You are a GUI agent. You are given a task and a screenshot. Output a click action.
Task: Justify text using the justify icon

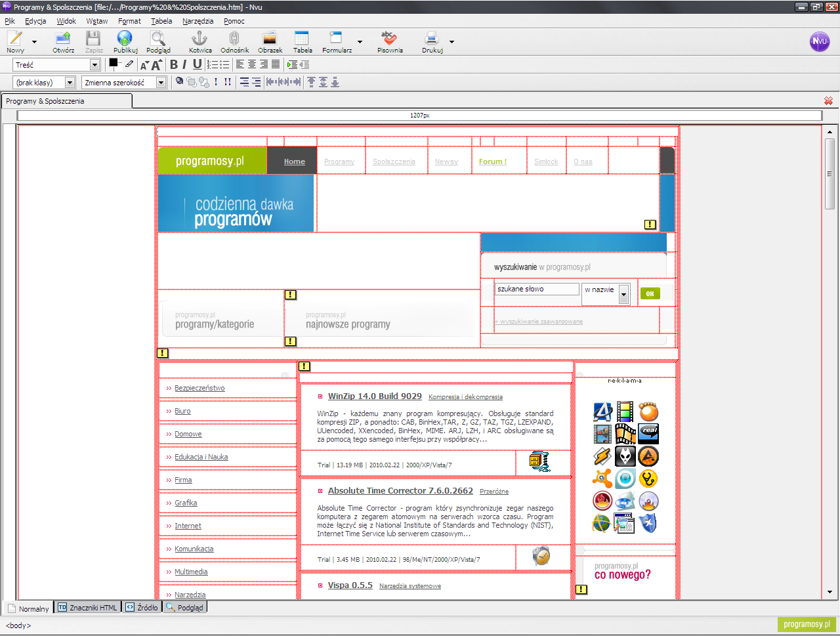click(x=276, y=64)
